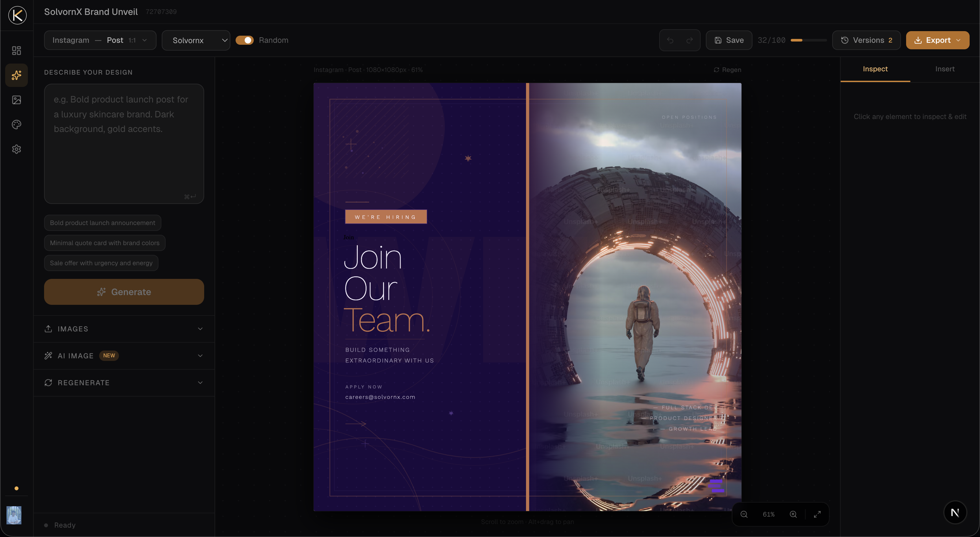Select the 'APPLY NOW' label on canvas
This screenshot has height=537, width=980.
(x=364, y=387)
